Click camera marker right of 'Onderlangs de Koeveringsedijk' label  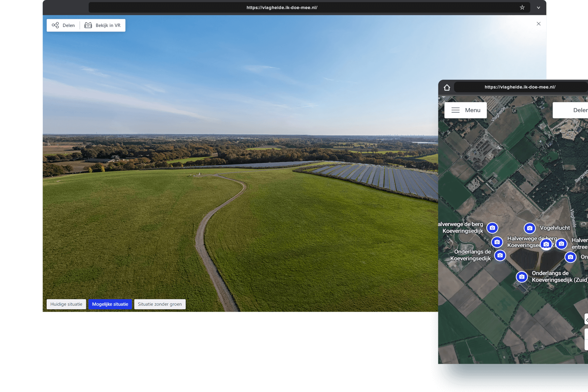pyautogui.click(x=500, y=256)
